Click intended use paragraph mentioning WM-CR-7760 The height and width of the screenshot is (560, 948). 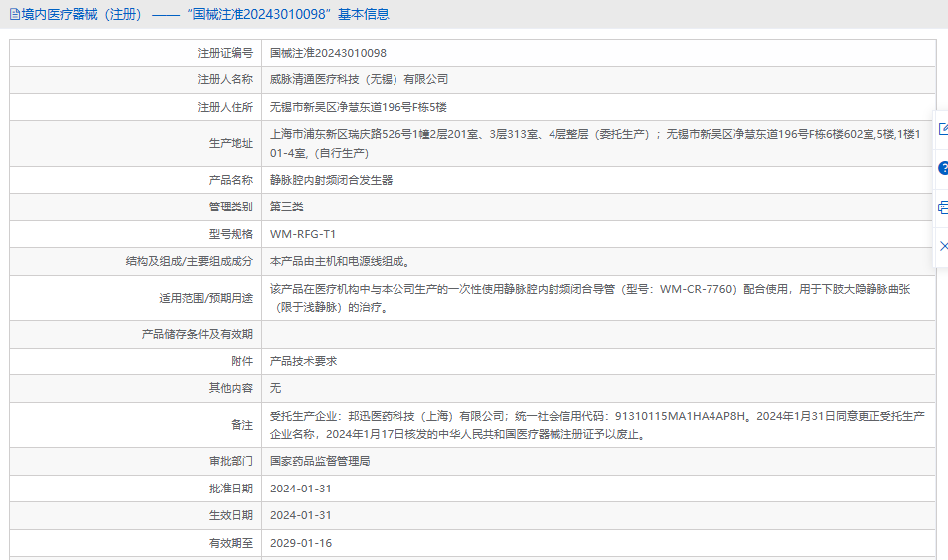click(590, 298)
